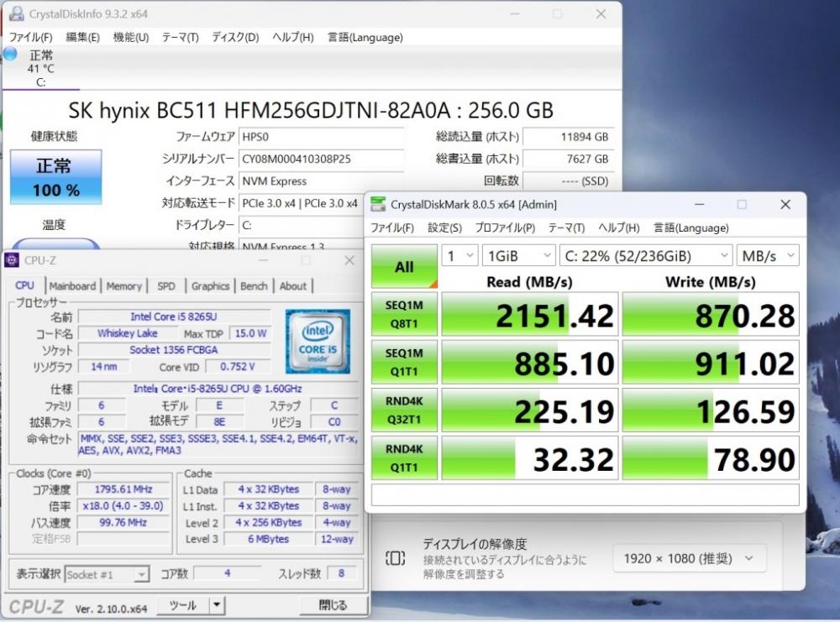
Task: Click the RND4K Q32T1 read result 225.19
Action: 530,410
